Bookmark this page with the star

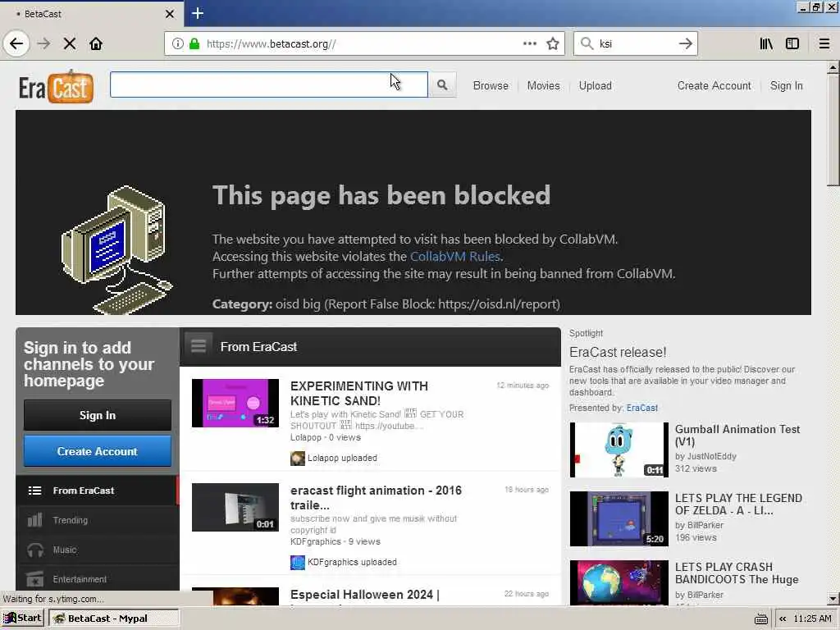553,43
